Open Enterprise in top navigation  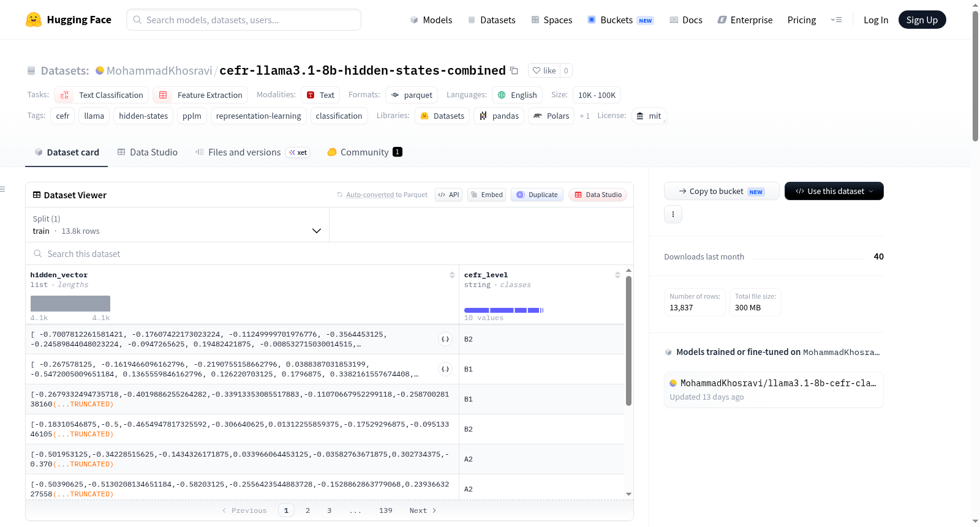[745, 20]
